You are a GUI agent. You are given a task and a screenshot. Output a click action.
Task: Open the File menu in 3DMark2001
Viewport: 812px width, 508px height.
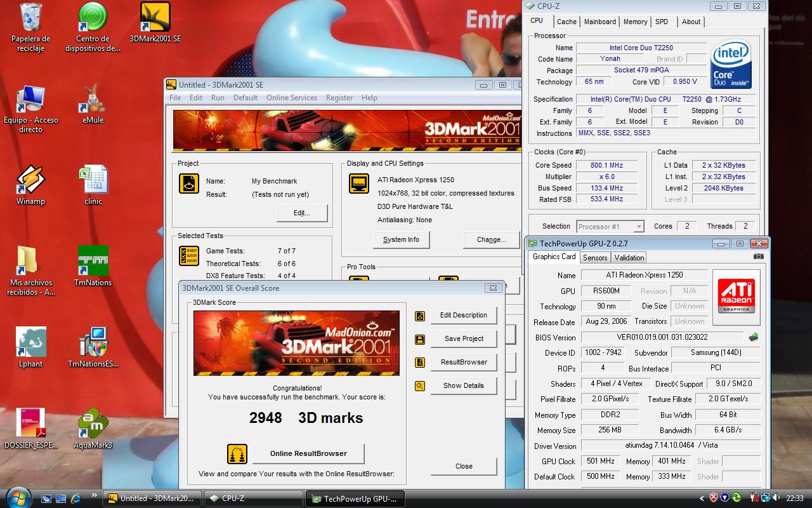click(175, 98)
